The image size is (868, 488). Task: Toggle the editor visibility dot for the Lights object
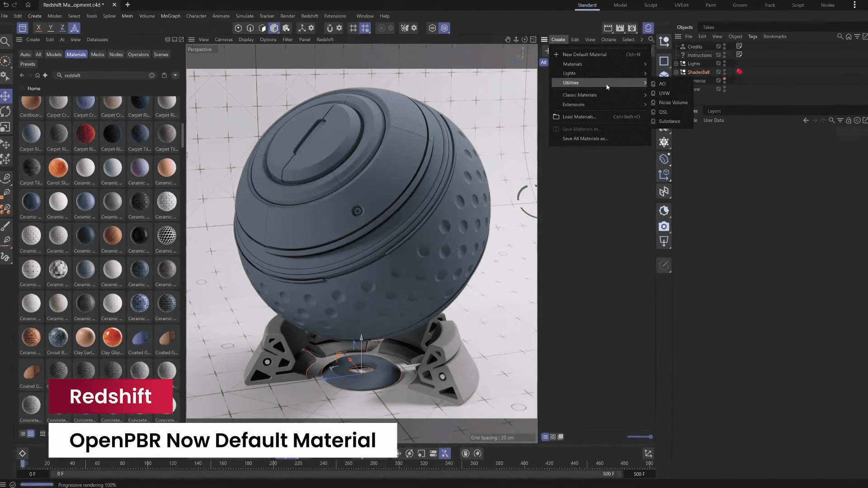tap(725, 62)
